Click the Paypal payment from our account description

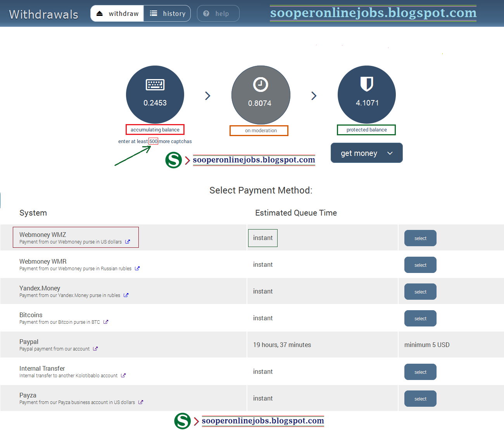tap(55, 349)
